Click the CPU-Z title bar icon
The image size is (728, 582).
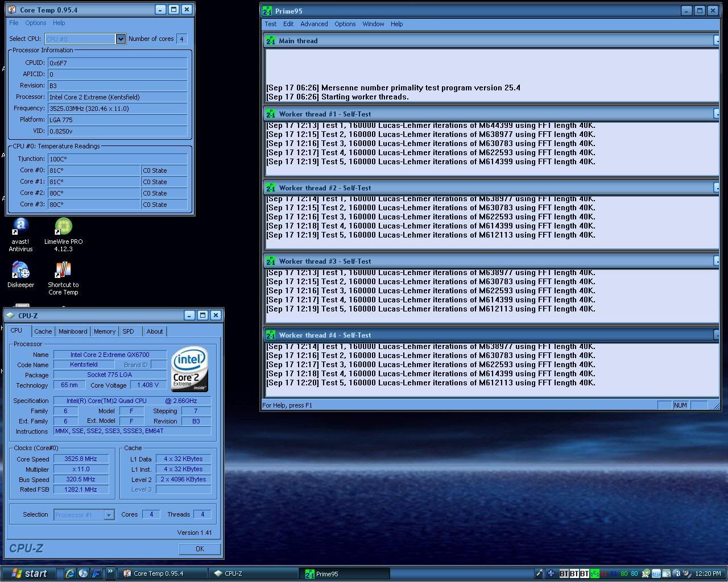click(11, 315)
